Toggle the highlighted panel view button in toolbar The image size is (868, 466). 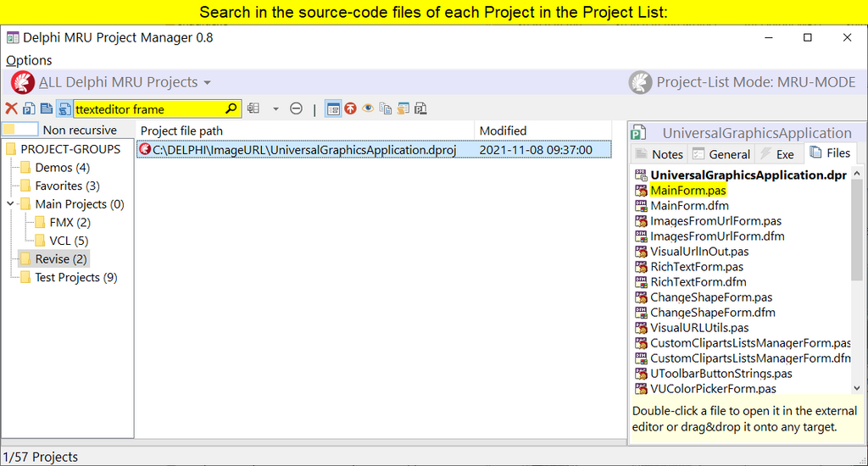332,108
